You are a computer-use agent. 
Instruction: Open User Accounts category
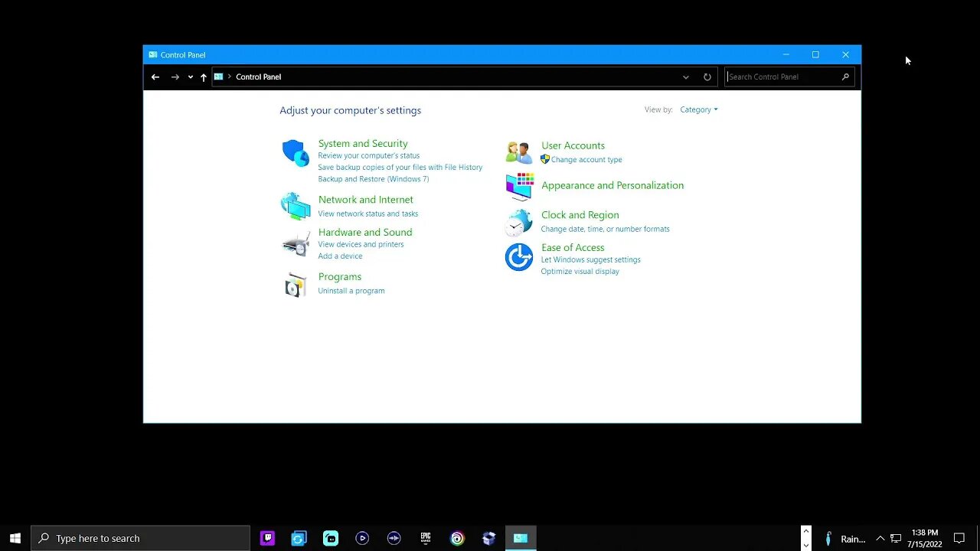click(573, 145)
